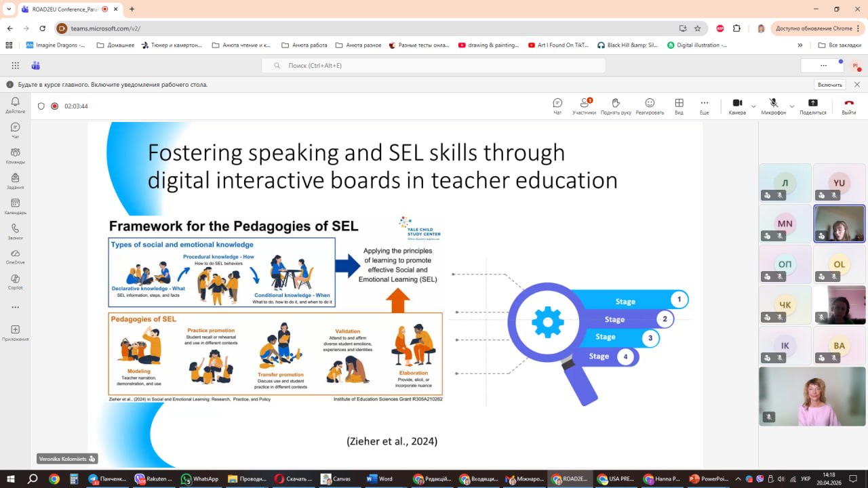Expand the Camera options dropdown arrow

[753, 106]
